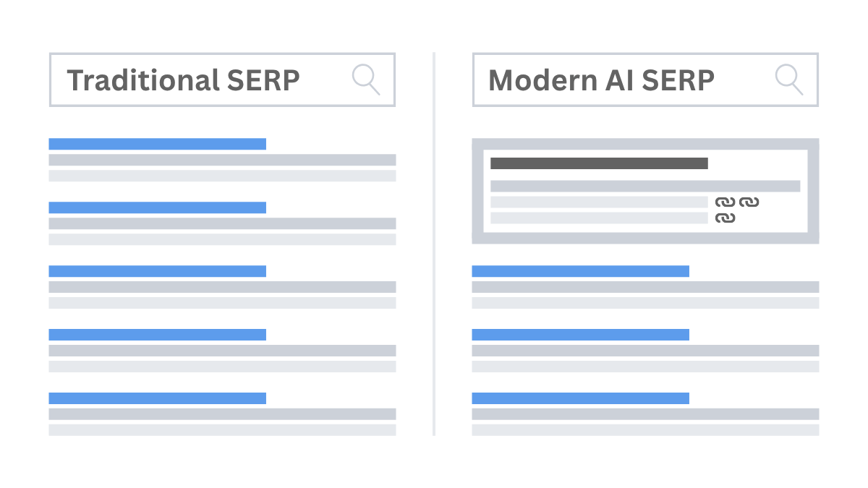Click the magnifier icon in Traditional SERP box
Screen dimensions: 868x488
click(x=365, y=79)
